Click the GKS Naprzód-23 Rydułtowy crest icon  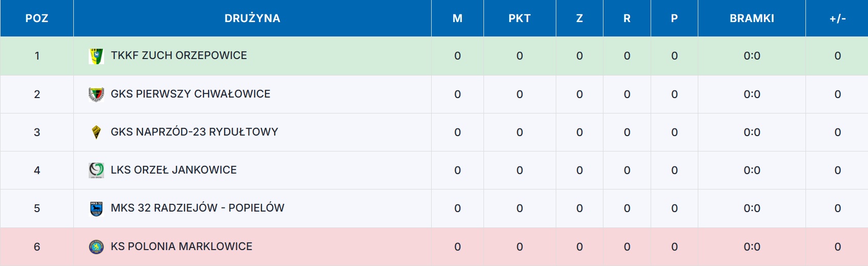(96, 132)
